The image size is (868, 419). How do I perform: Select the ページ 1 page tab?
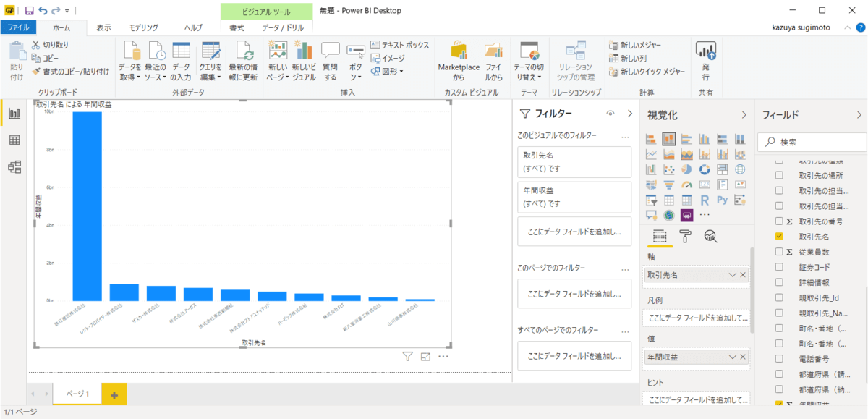tap(77, 394)
